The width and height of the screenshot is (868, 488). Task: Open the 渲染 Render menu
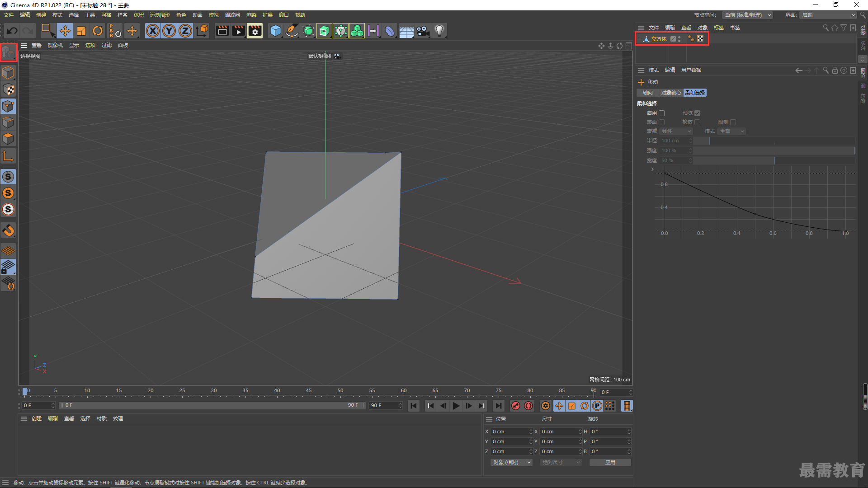(251, 15)
